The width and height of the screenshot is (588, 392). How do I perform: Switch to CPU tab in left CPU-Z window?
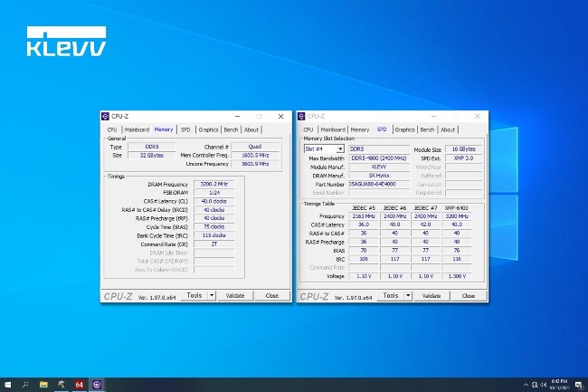[112, 129]
